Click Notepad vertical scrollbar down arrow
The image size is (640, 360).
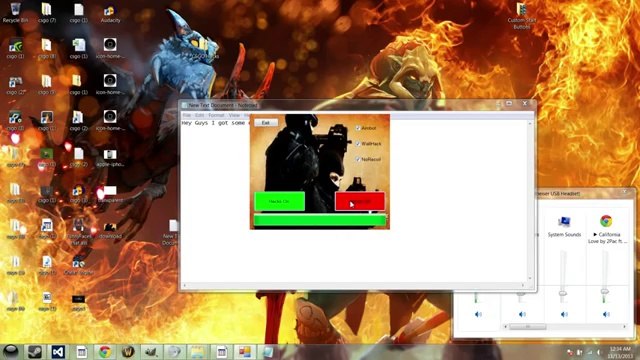click(x=530, y=278)
